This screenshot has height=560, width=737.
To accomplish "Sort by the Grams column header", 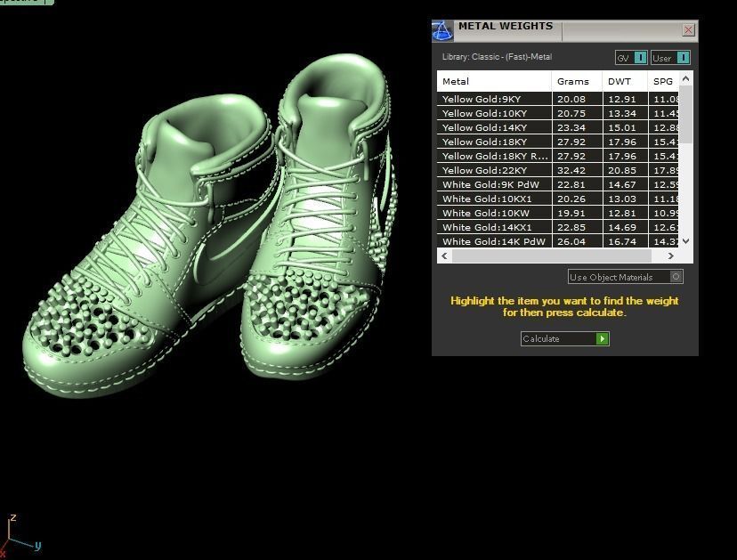I will click(577, 81).
